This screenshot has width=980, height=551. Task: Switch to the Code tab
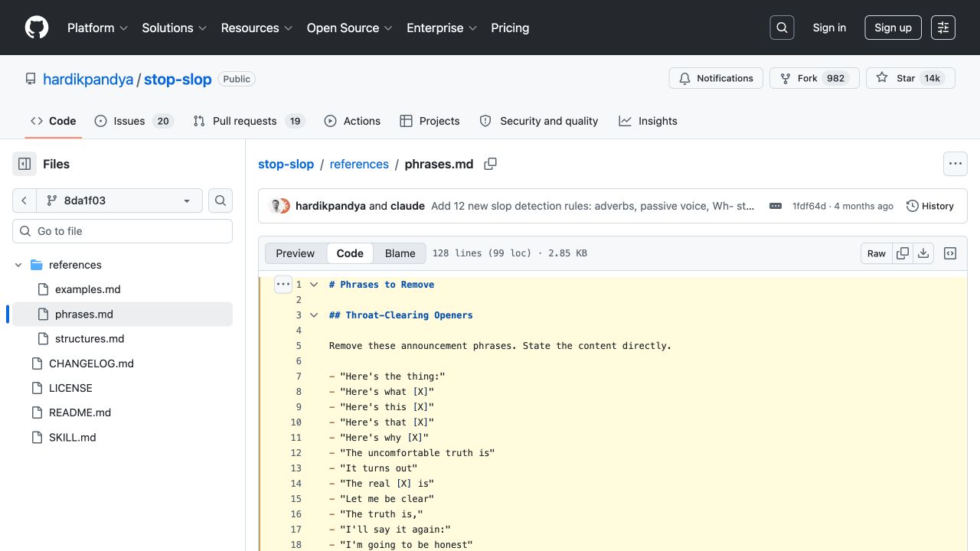point(54,121)
